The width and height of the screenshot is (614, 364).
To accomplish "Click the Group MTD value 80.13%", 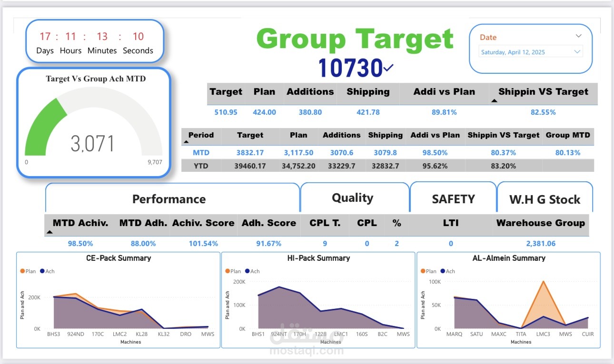I will 568,153.
